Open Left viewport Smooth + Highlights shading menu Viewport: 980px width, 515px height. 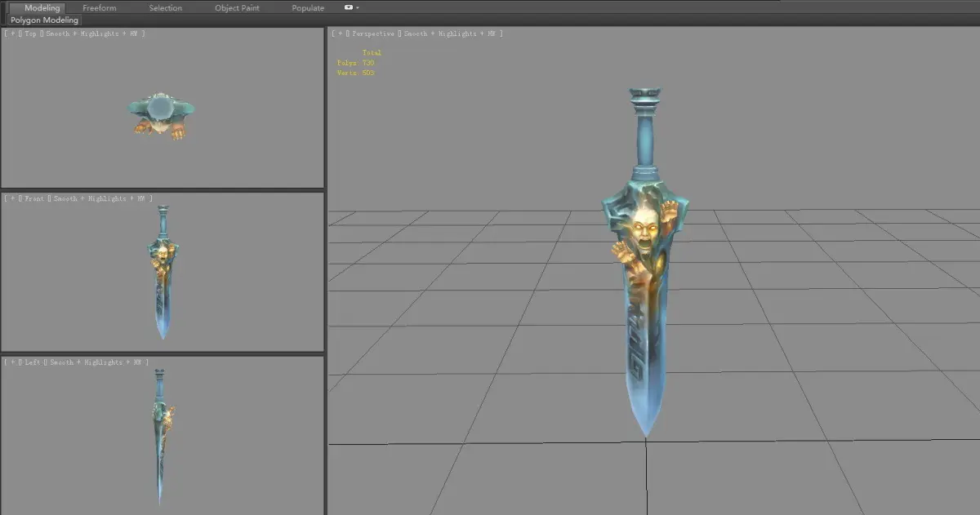pos(97,362)
